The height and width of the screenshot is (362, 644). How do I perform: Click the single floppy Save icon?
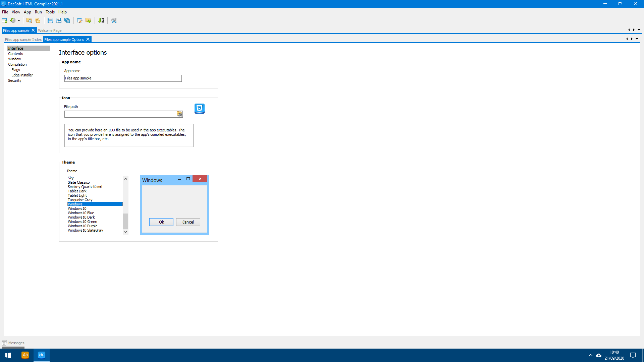pos(50,20)
